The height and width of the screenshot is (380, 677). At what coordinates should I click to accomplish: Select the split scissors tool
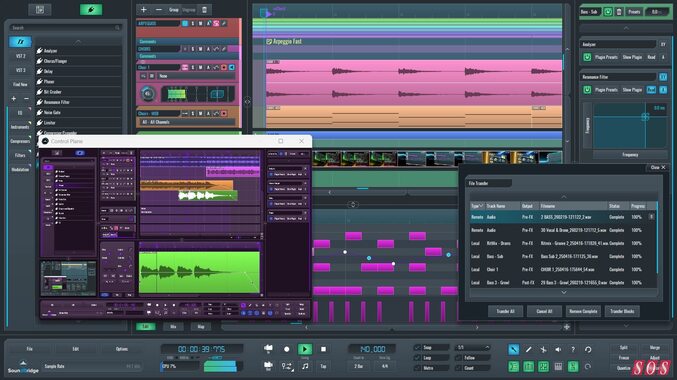pyautogui.click(x=543, y=349)
